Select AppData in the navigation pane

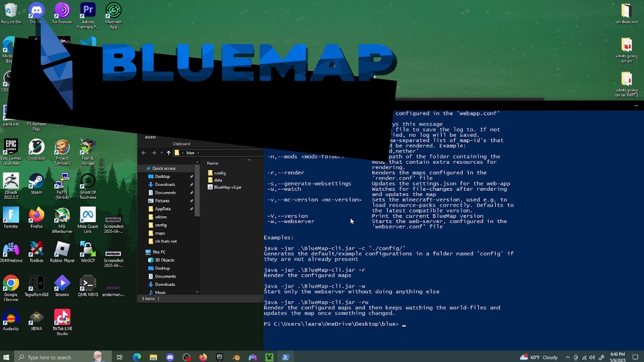click(x=163, y=209)
